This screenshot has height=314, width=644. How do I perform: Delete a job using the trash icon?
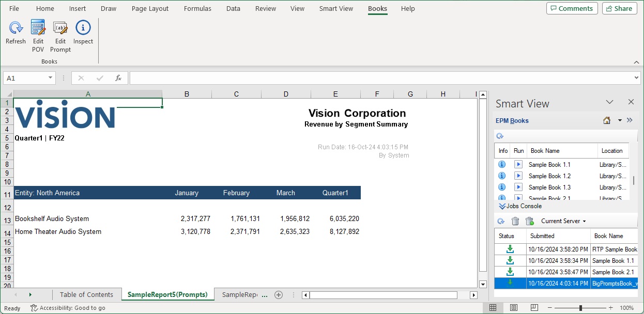click(515, 221)
